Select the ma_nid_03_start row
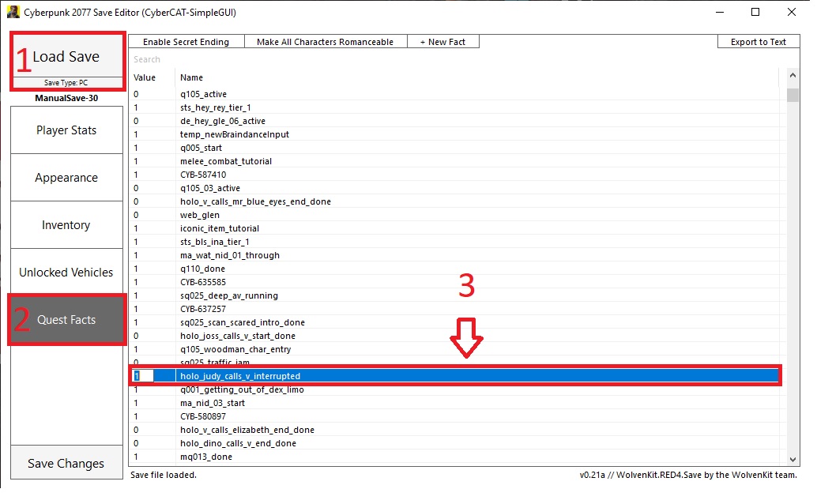The height and width of the screenshot is (504, 817). [x=454, y=403]
